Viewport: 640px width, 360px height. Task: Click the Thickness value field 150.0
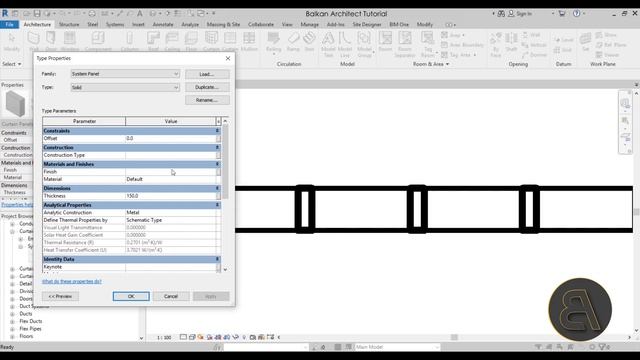171,196
